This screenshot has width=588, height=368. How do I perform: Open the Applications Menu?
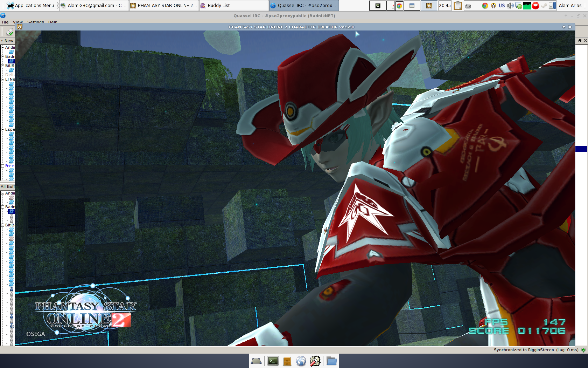31,5
